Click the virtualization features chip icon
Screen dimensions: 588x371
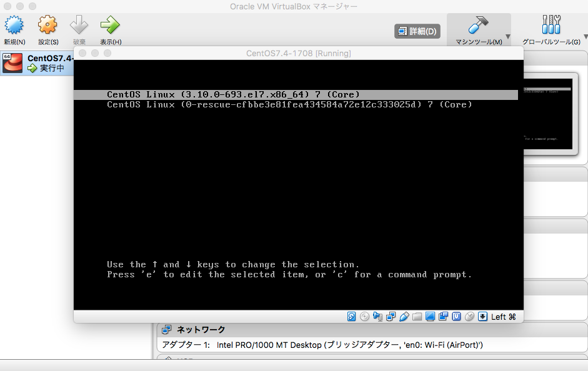(455, 317)
